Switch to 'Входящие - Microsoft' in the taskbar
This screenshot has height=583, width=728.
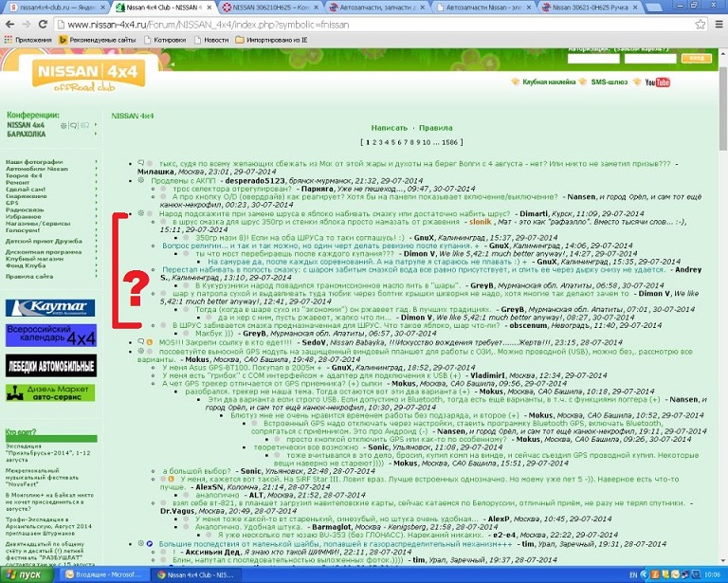tap(103, 574)
